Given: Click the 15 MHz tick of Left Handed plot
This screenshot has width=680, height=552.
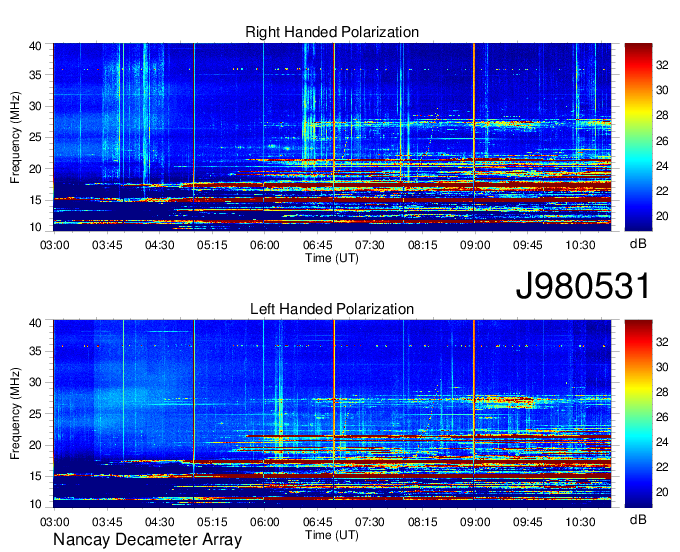Looking at the screenshot, I should click(x=35, y=476).
